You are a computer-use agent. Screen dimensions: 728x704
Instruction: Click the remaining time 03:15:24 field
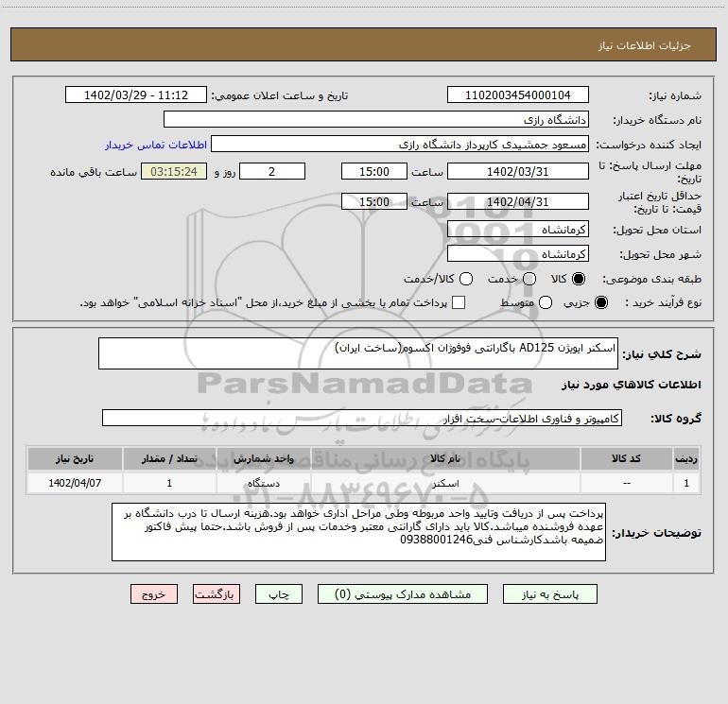[174, 171]
